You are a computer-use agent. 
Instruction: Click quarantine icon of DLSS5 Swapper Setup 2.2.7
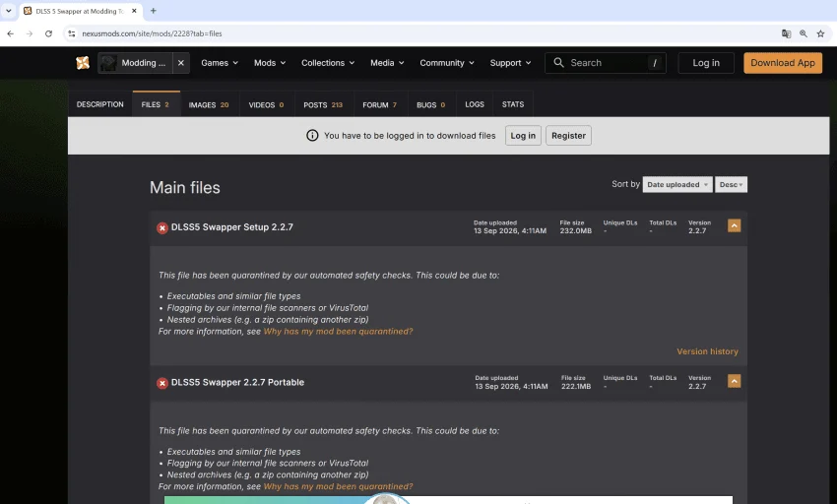162,228
